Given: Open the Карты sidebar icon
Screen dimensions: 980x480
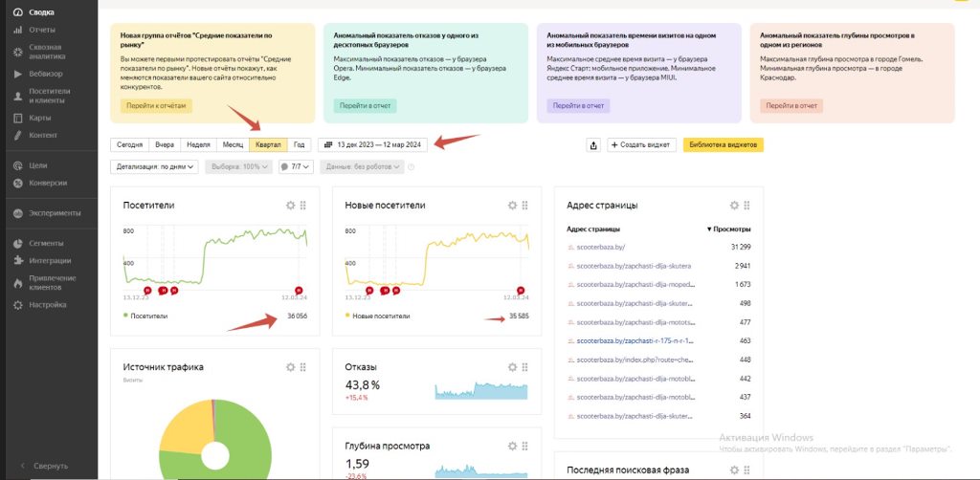Looking at the screenshot, I should tap(17, 118).
